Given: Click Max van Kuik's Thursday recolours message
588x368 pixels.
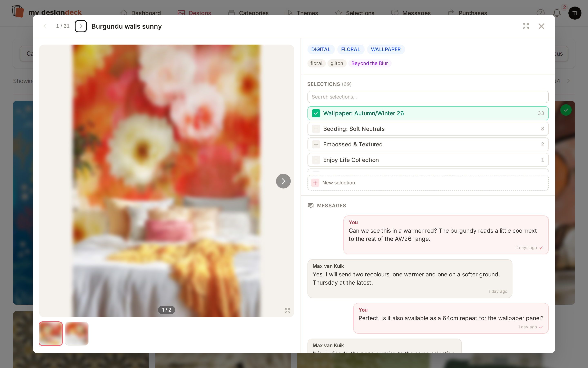Looking at the screenshot, I should 410,278.
